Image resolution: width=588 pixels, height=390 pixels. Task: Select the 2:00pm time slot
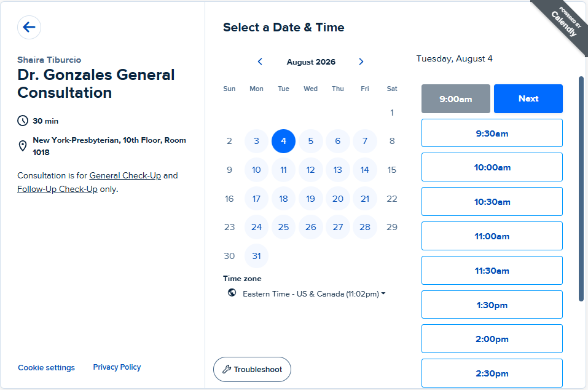(492, 339)
